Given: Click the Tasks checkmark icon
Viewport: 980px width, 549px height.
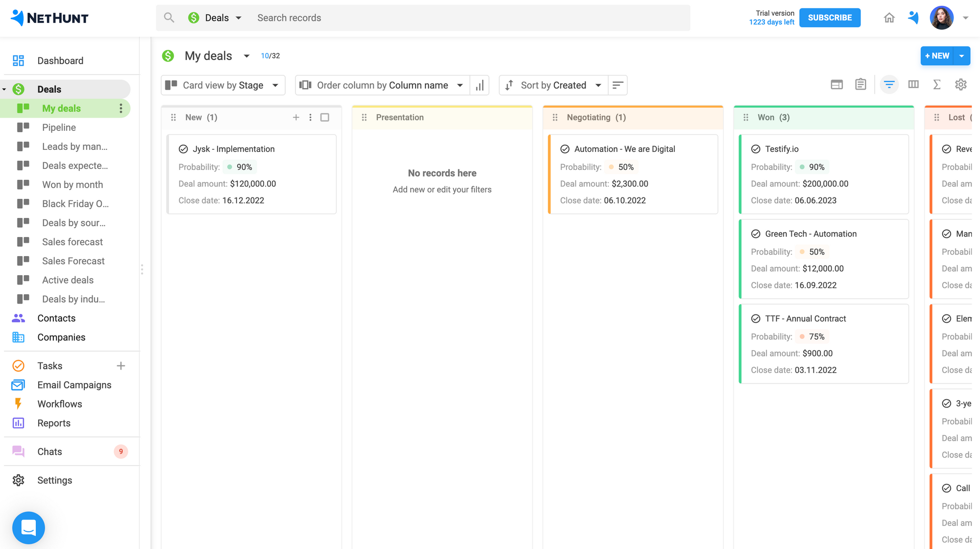Looking at the screenshot, I should (x=18, y=365).
